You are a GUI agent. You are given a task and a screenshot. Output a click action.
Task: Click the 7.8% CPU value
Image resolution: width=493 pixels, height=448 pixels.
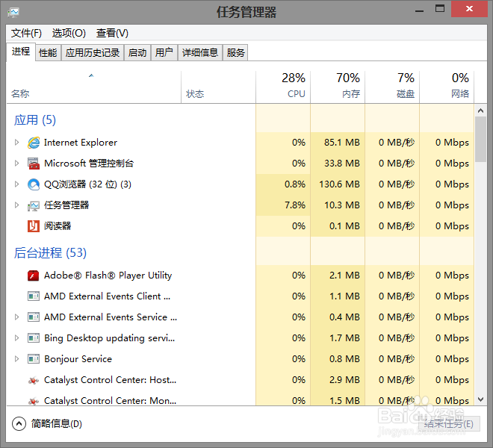pyautogui.click(x=295, y=205)
